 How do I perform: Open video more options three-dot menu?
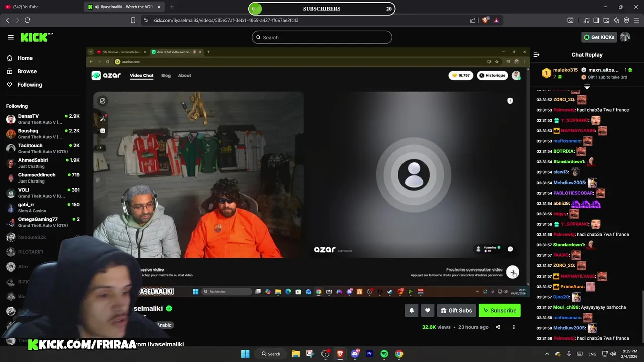pyautogui.click(x=514, y=327)
